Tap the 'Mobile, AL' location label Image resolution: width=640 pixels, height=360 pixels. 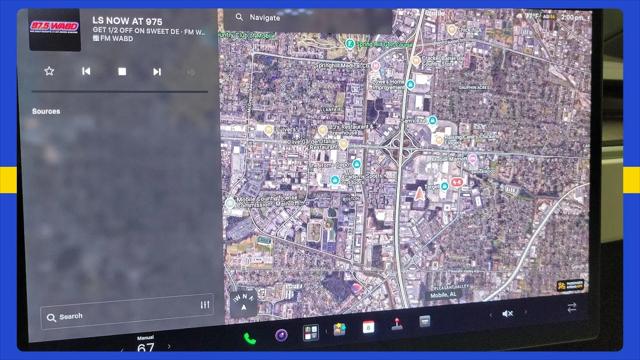(x=443, y=294)
